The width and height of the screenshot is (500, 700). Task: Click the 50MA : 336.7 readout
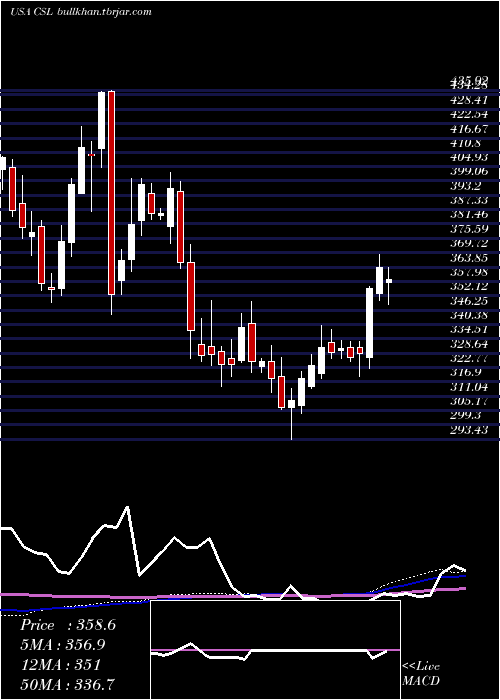tap(67, 684)
